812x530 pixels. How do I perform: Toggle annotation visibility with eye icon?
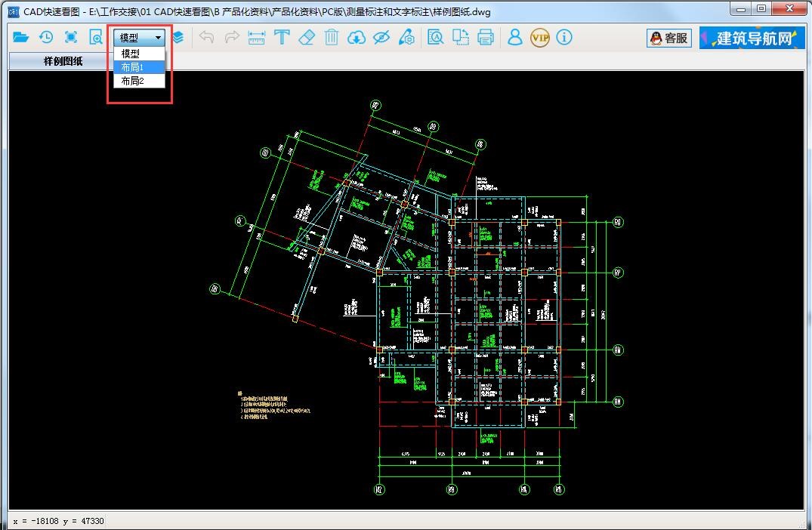pos(381,37)
